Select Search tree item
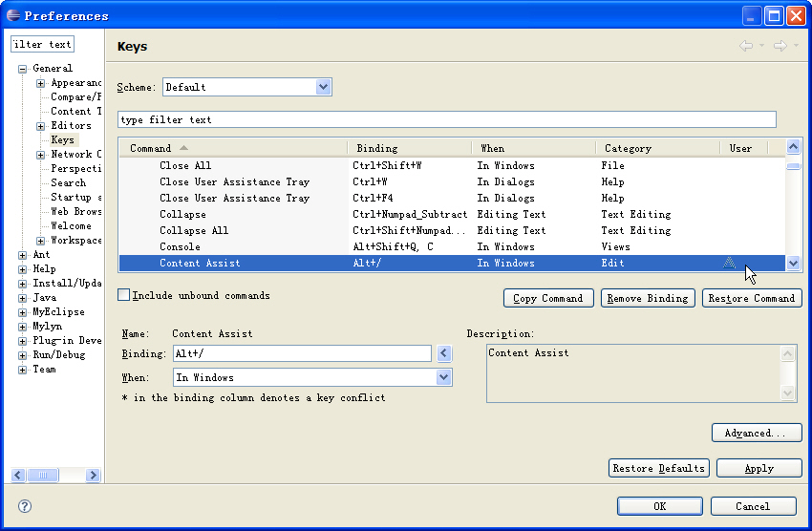Viewport: 812px width, 531px height. click(69, 182)
